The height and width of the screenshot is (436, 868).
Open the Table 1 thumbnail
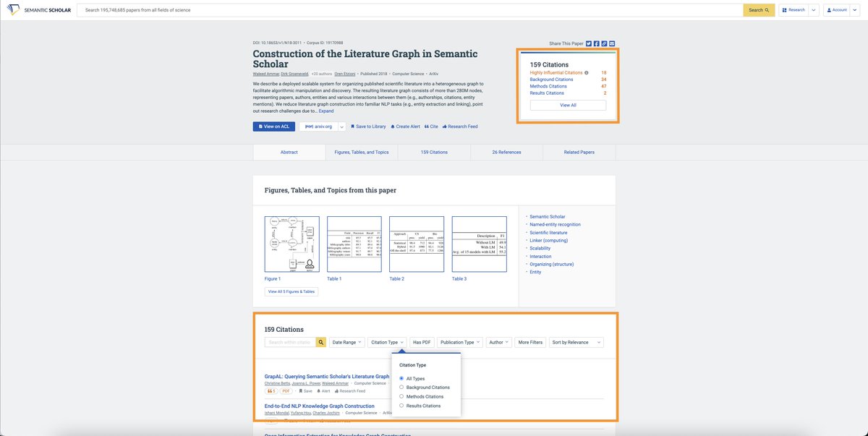point(354,244)
